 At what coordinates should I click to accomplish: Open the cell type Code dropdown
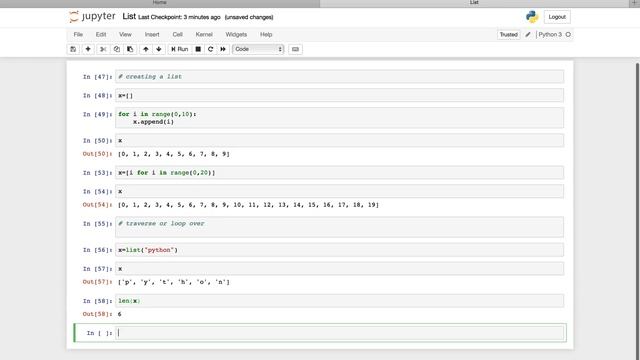(x=258, y=49)
